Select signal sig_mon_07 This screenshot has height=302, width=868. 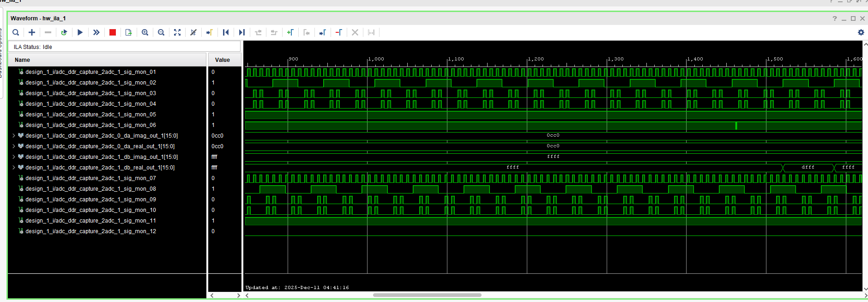coord(90,178)
